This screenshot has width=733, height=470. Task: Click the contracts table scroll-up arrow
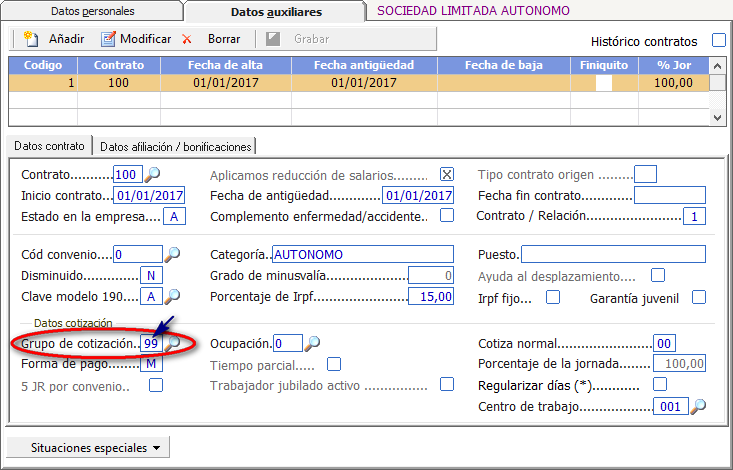tap(718, 66)
